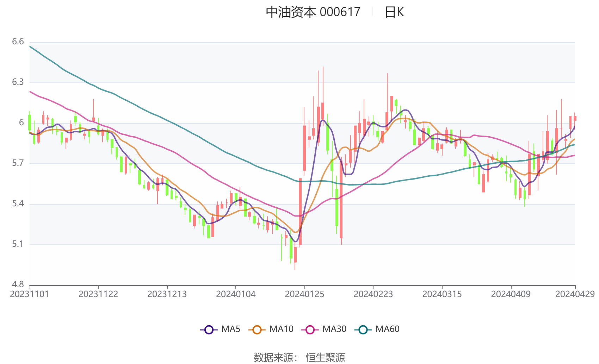
Task: Click the 5.7 price axis label
Action: 18,163
